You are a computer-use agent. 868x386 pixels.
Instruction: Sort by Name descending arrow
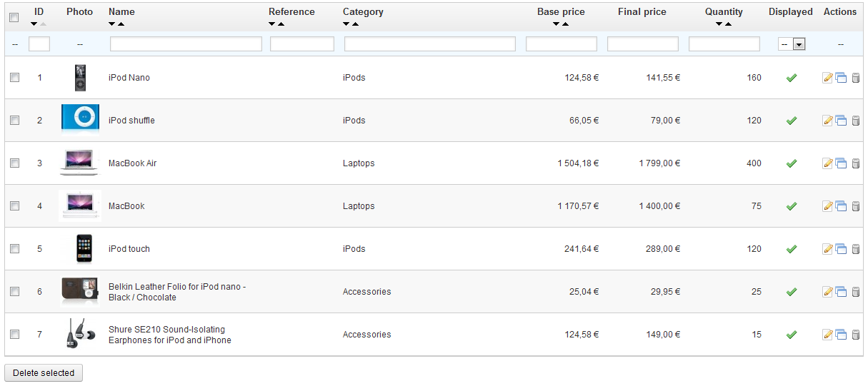pyautogui.click(x=112, y=24)
